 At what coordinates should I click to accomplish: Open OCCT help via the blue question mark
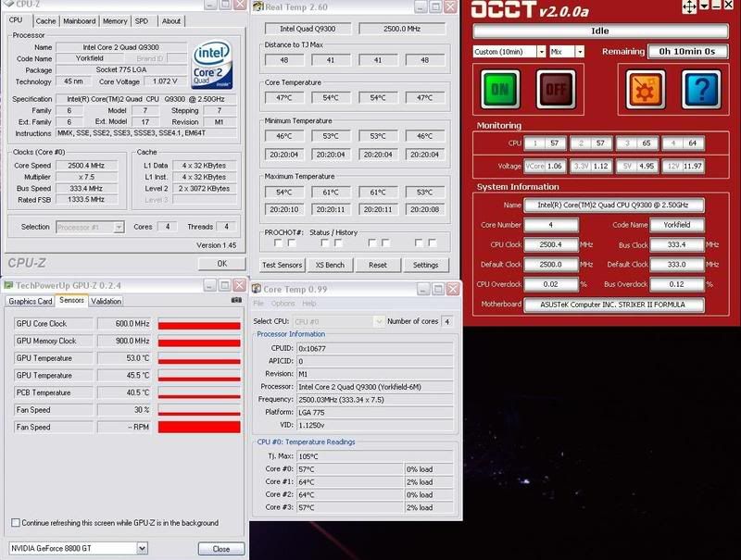(x=701, y=89)
